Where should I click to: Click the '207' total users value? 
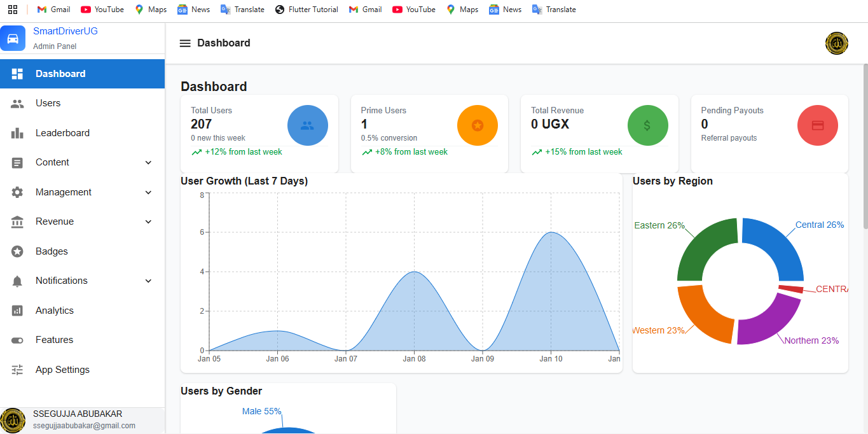pyautogui.click(x=201, y=124)
